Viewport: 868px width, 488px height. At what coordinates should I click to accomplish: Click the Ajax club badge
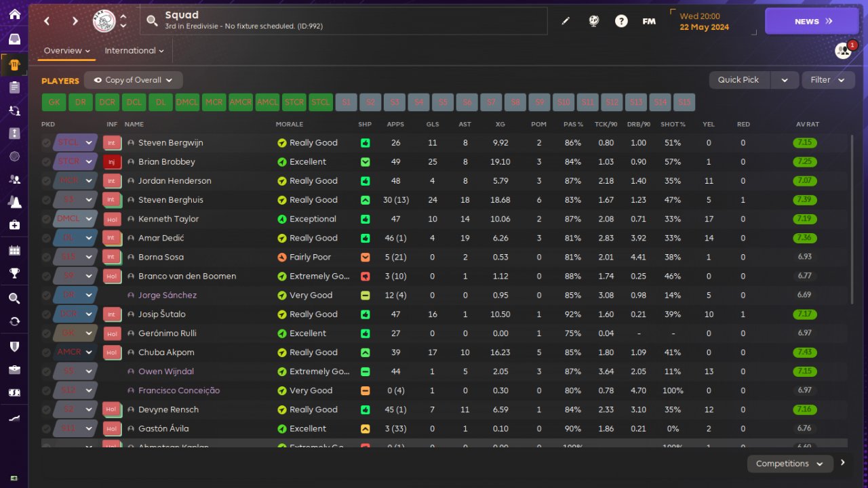click(x=104, y=21)
